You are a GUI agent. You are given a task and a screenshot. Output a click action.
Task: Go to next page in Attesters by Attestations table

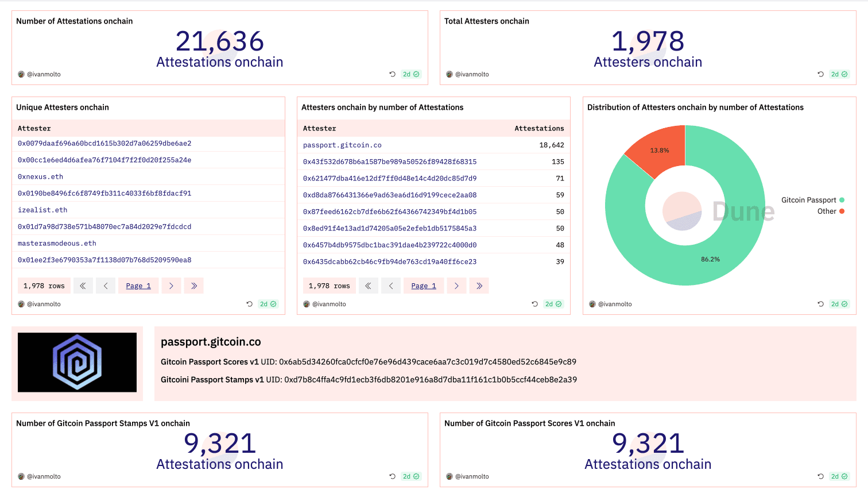pyautogui.click(x=456, y=286)
